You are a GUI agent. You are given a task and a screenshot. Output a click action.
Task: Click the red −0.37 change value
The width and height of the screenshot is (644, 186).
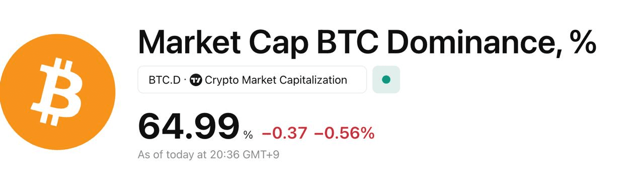point(284,133)
